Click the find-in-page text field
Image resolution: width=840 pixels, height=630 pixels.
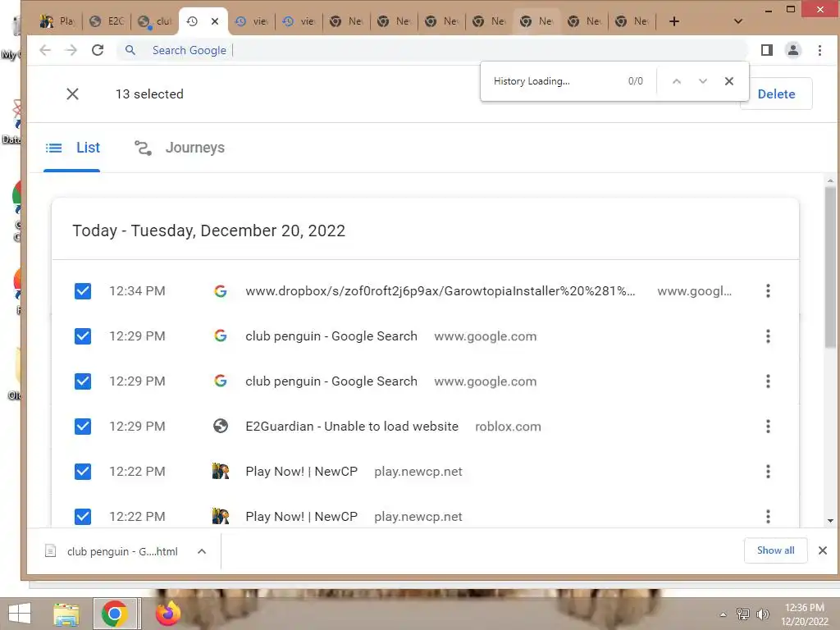tap(555, 81)
